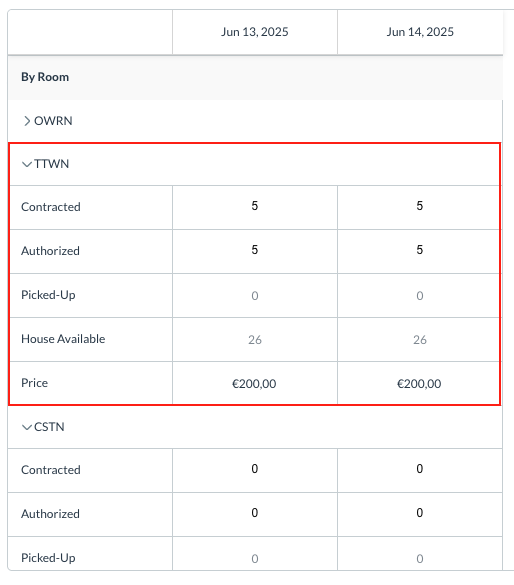This screenshot has width=514, height=585.
Task: Click the TTWN room label
Action: [51, 164]
